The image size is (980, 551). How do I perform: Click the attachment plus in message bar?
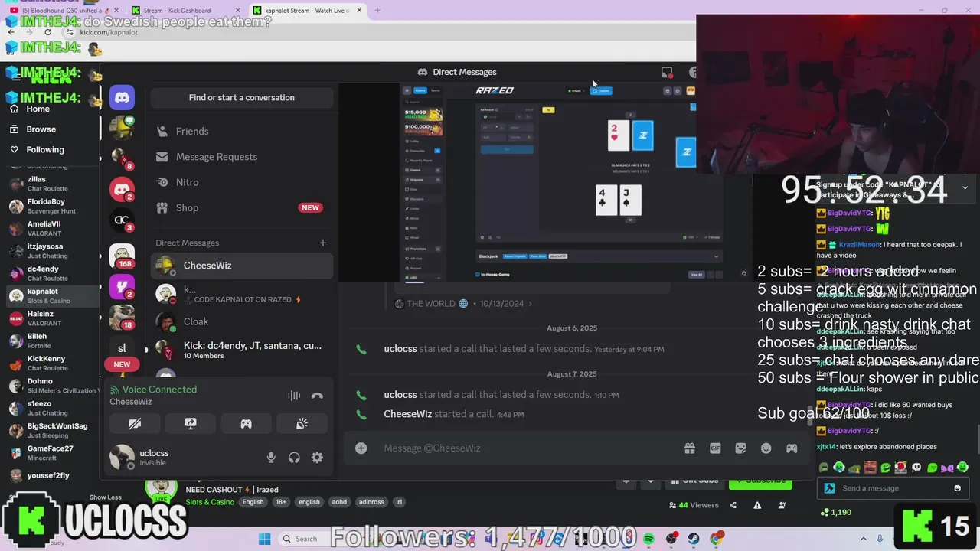[x=361, y=448]
